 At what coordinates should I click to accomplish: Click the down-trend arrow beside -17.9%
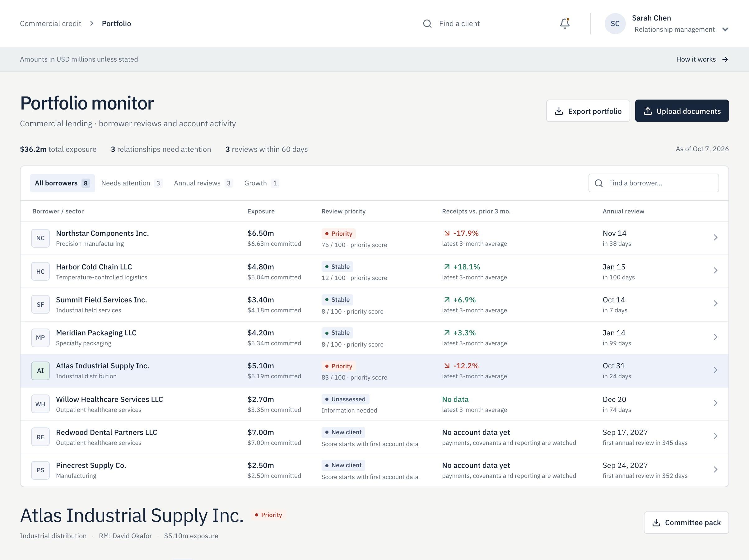coord(447,233)
